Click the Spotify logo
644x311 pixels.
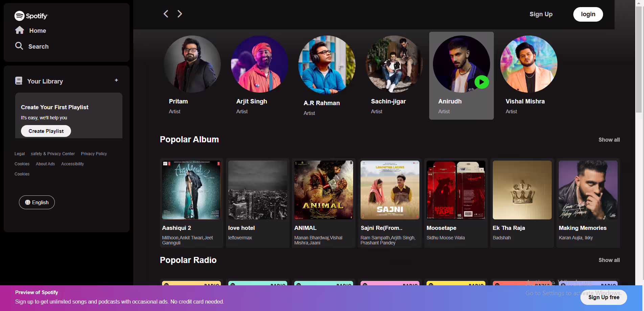tap(31, 16)
